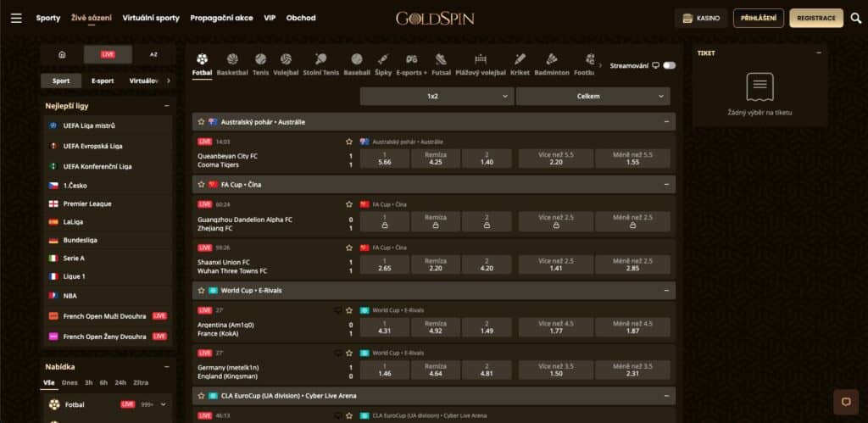868x423 pixels.
Task: Favorite the Queanbeyan City FC match star
Action: pos(348,142)
